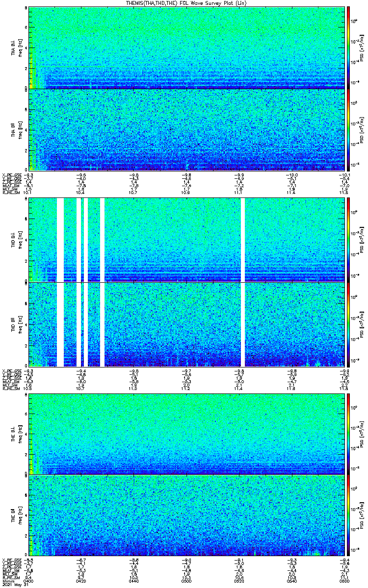Click the 'THA B⊥ freq [Hz]' axis label
368x588 pixels.
click(x=17, y=48)
